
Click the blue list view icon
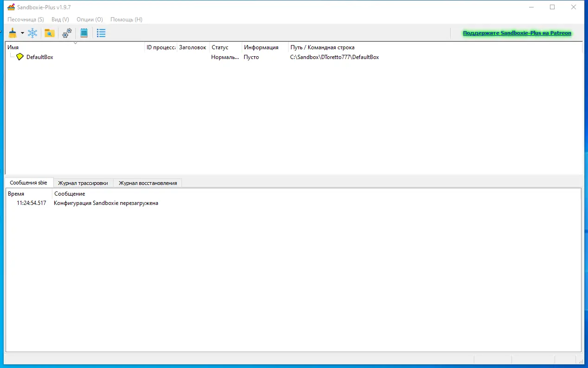(x=101, y=33)
